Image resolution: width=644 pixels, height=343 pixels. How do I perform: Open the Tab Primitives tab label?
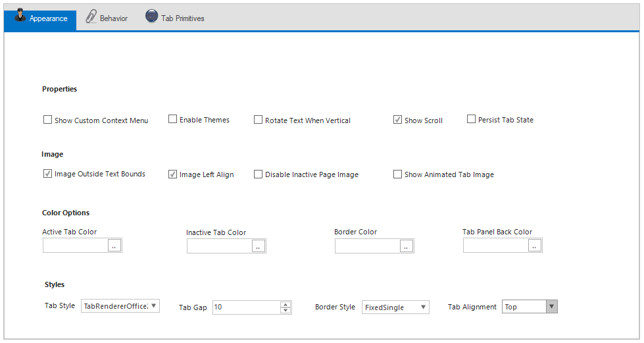pyautogui.click(x=183, y=18)
